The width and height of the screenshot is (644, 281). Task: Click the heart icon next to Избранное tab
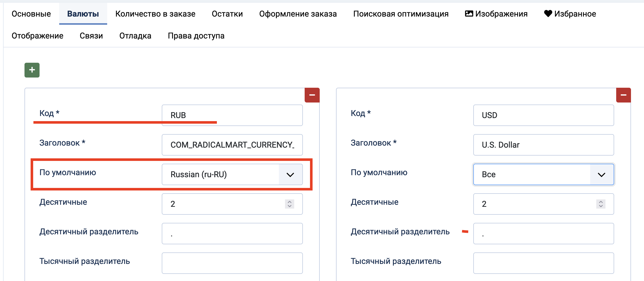click(x=548, y=14)
